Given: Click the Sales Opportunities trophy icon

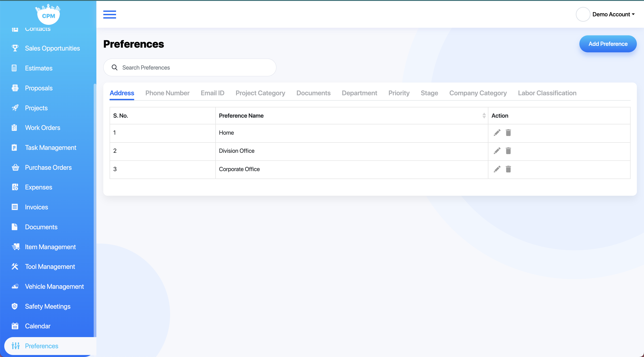Looking at the screenshot, I should (x=15, y=48).
